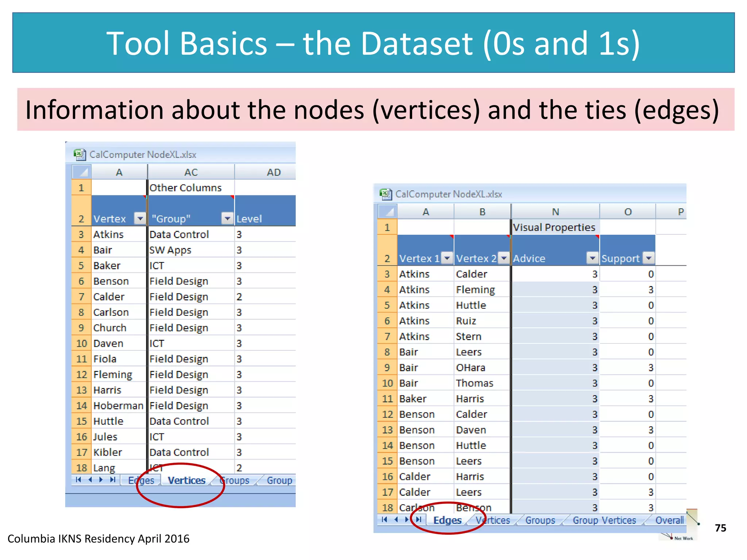
Task: Open the Vertex column filter dropdown
Action: (140, 218)
